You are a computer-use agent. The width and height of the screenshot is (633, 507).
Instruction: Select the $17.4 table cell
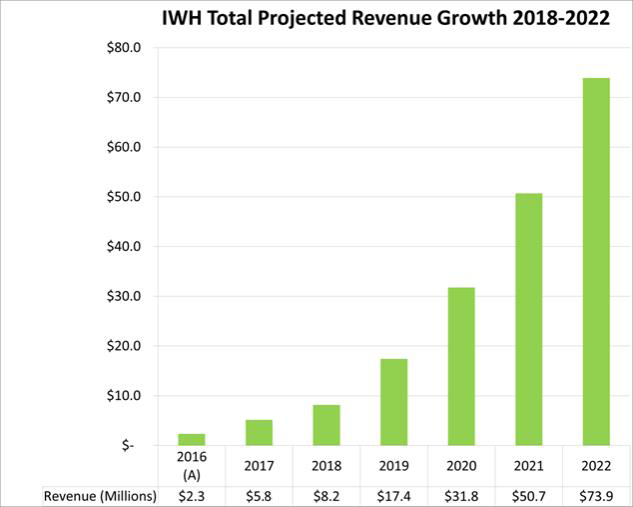[394, 496]
